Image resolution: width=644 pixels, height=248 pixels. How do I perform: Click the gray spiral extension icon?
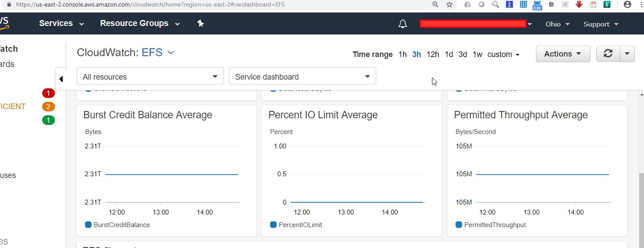tap(565, 4)
